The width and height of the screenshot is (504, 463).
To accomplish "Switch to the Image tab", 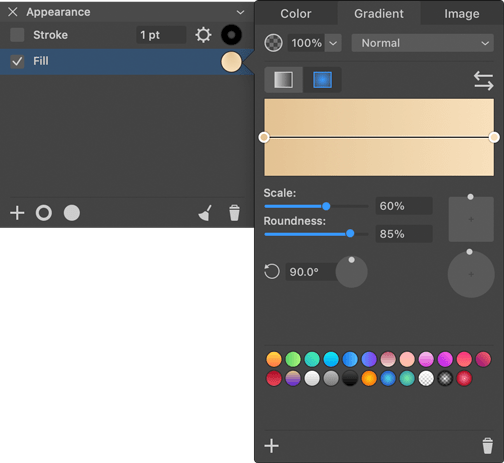I will pyautogui.click(x=462, y=14).
